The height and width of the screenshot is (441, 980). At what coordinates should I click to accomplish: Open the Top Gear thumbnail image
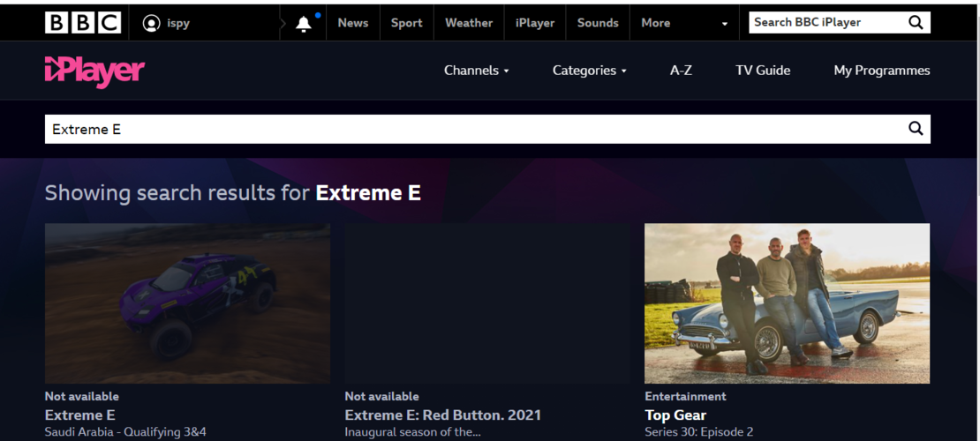click(x=787, y=303)
